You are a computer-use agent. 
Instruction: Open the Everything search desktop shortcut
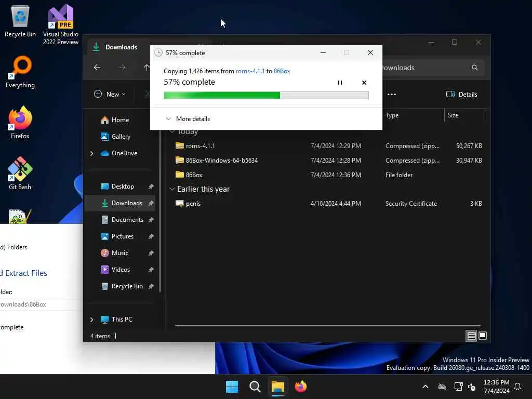point(20,72)
